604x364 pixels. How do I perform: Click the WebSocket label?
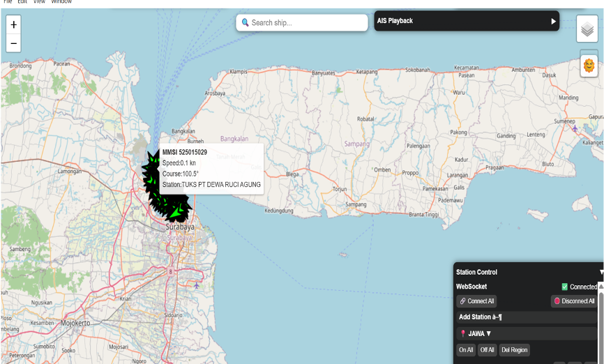(471, 287)
